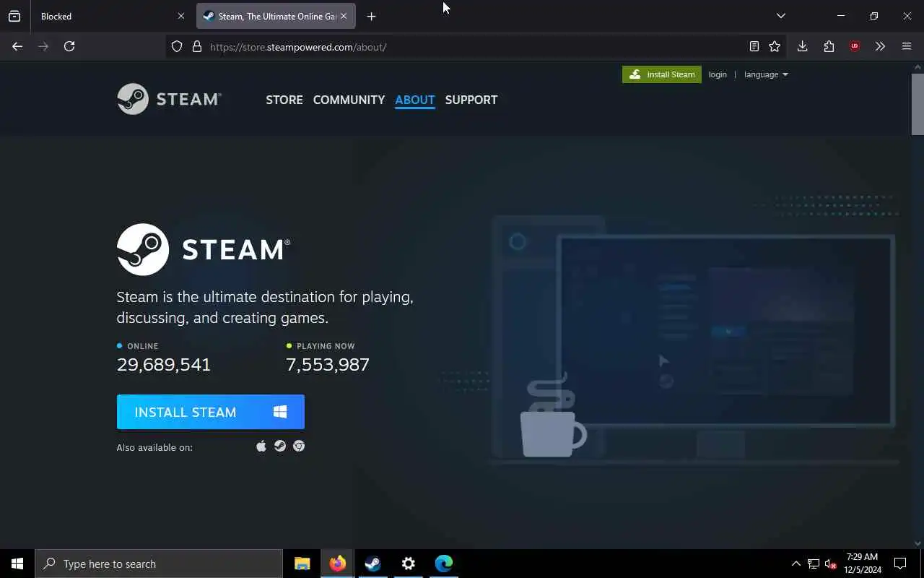Toggle reader view icon
This screenshot has height=578, width=924.
coord(754,46)
